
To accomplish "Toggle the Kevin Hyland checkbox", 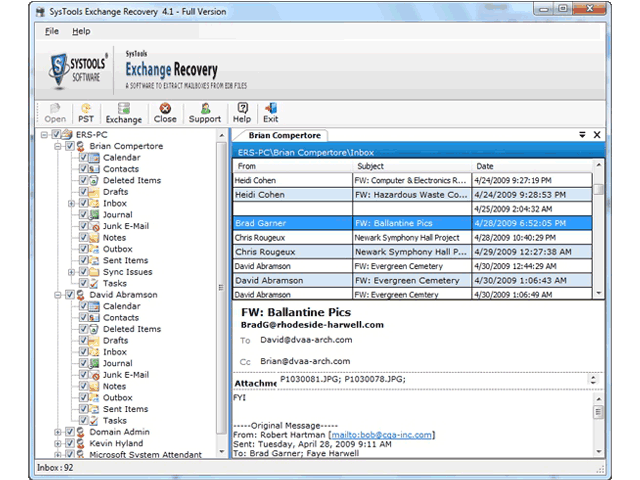I will coord(70,443).
